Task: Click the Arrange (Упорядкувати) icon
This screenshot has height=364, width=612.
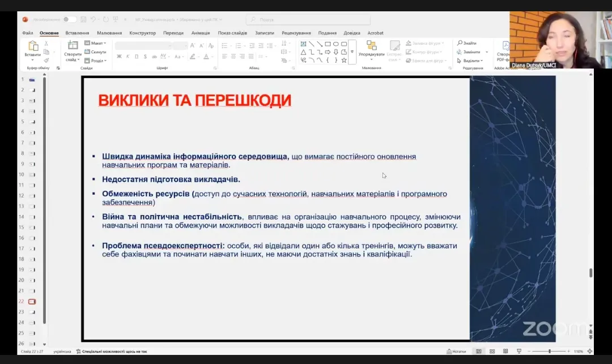Action: pyautogui.click(x=371, y=46)
